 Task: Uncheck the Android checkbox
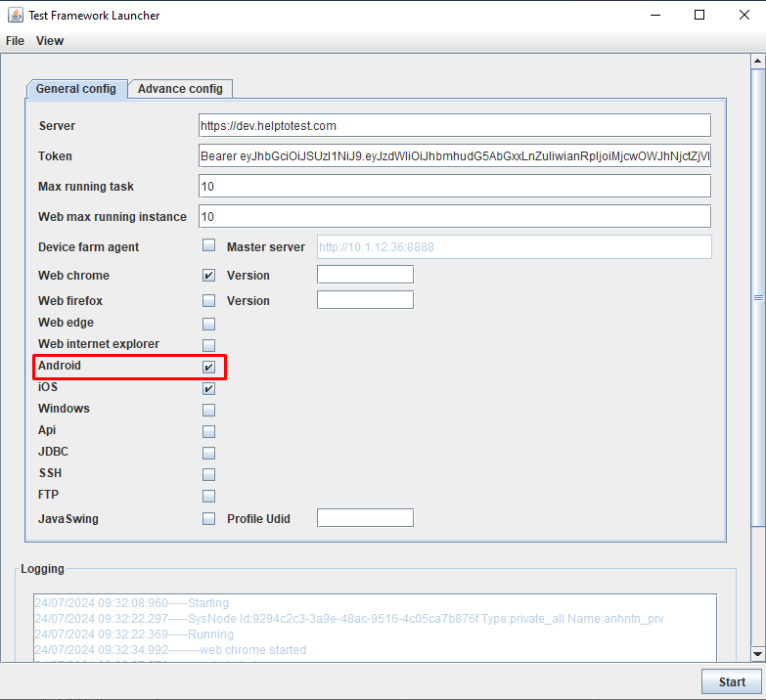(x=208, y=367)
